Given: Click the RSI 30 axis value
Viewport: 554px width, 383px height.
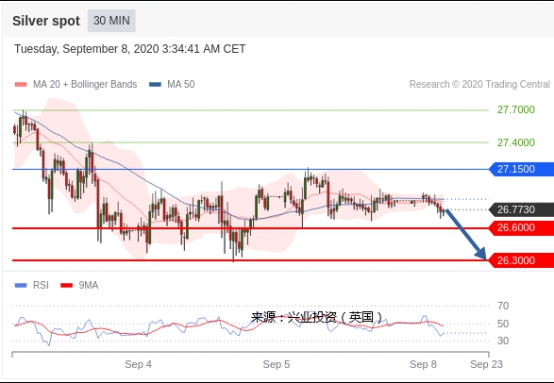Looking at the screenshot, I should (503, 341).
